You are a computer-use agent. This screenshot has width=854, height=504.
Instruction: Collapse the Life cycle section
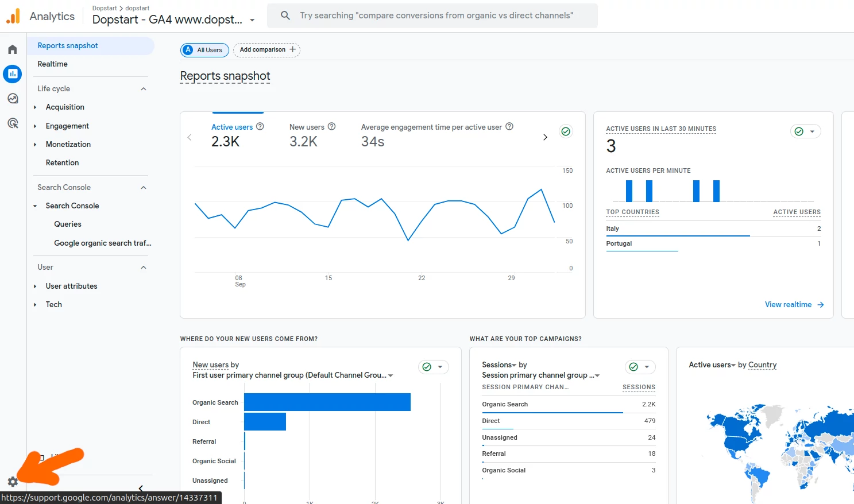pos(144,89)
